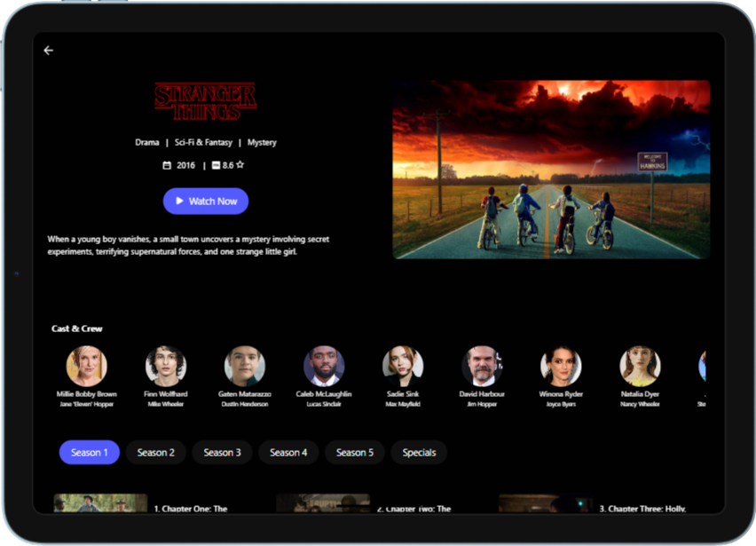Click the '1. Chapter One: The' title
Viewport: 756px width, 546px height.
tap(191, 509)
